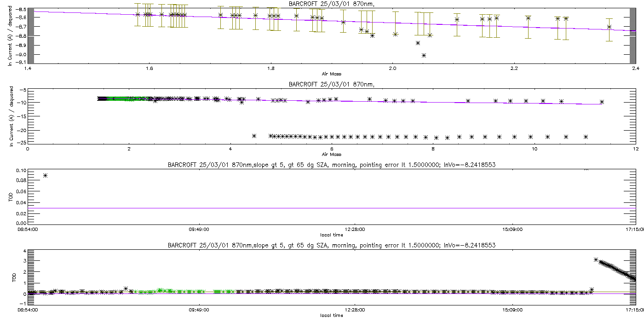Click the rightmost data point in top plot
The width and height of the screenshot is (644, 322).
[609, 27]
